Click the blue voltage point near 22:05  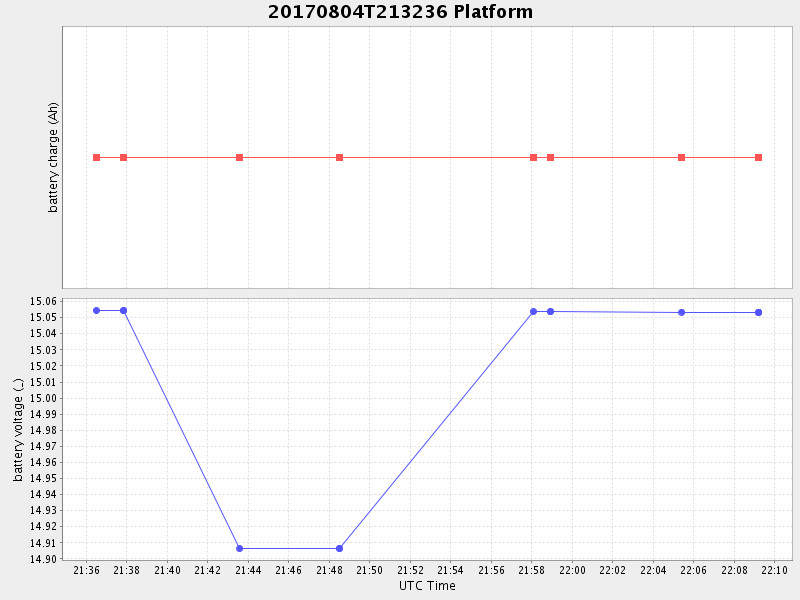point(681,313)
